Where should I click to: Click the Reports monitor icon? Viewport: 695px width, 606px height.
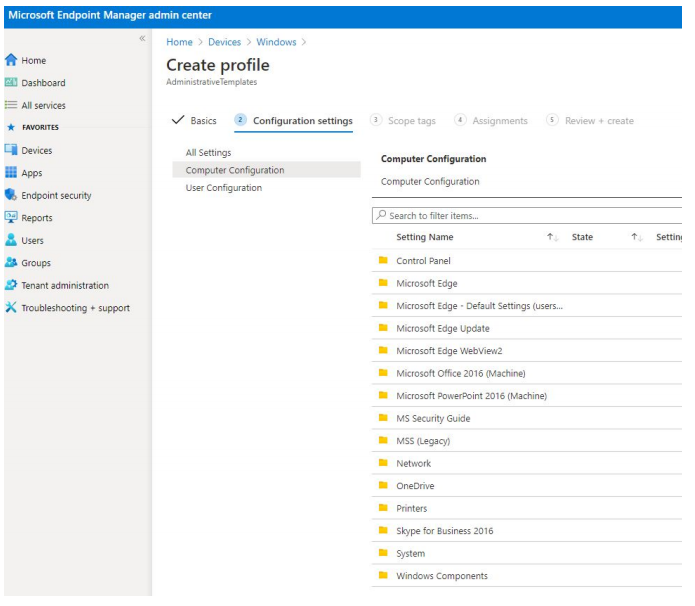[11, 218]
